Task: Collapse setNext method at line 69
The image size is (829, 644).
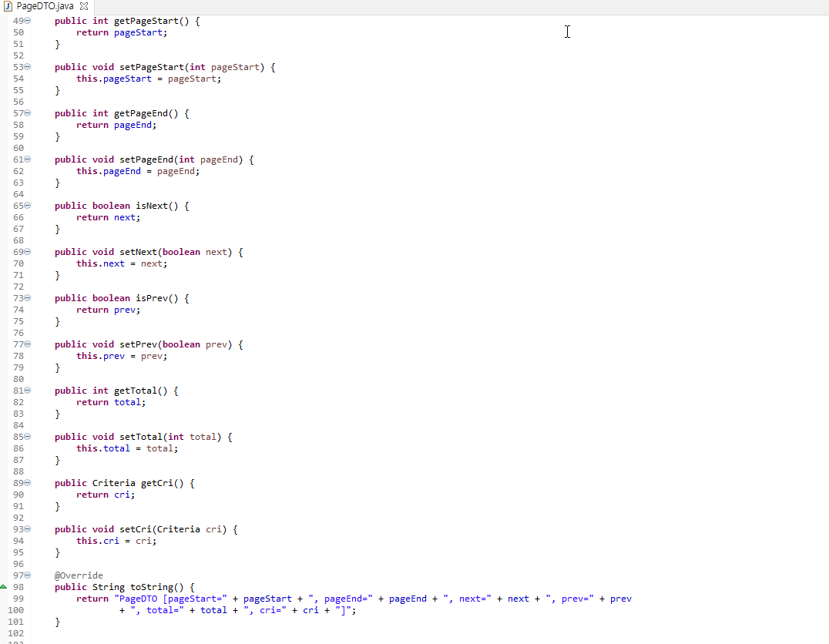Action: point(28,252)
